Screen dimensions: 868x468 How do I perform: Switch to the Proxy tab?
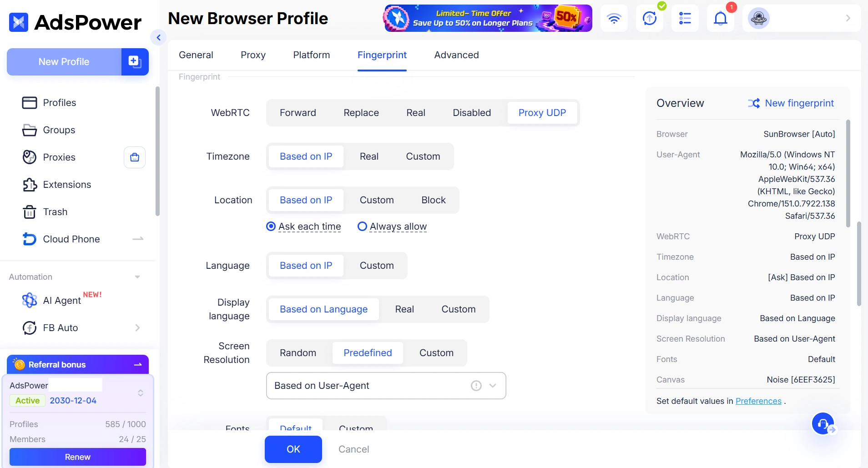pyautogui.click(x=253, y=55)
